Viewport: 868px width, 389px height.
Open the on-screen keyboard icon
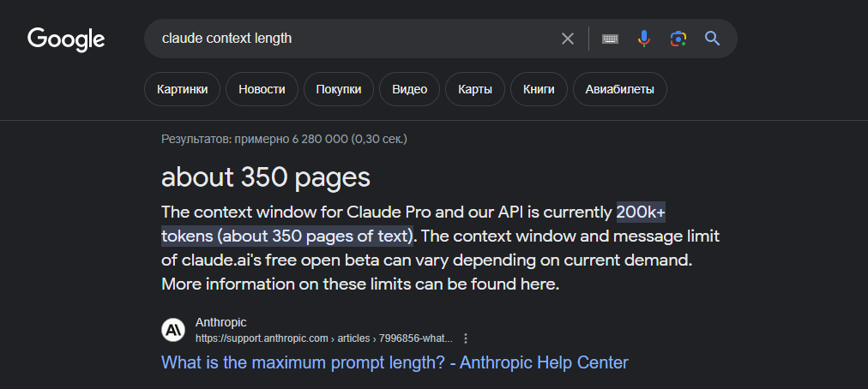610,39
